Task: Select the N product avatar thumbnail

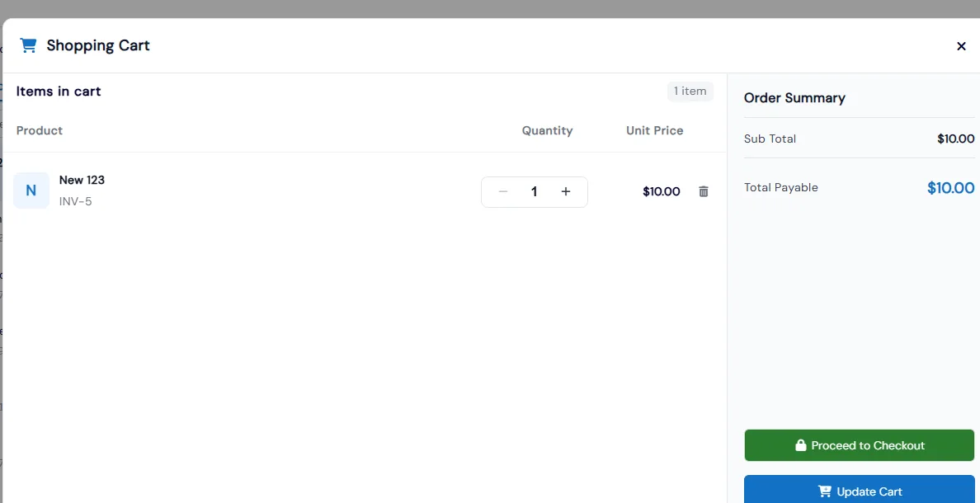Action: pos(31,190)
